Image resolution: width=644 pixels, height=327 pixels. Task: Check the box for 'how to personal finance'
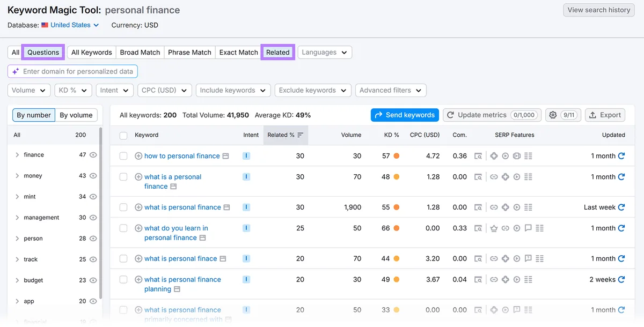(x=123, y=156)
